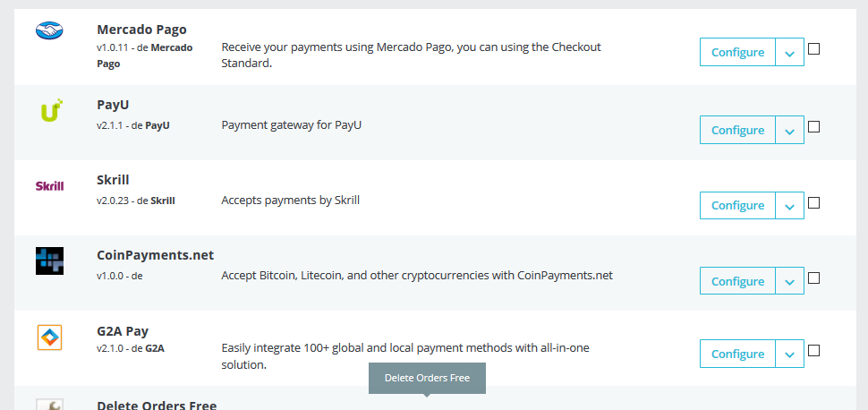Select the G2A Pay module checkbox

pos(813,351)
